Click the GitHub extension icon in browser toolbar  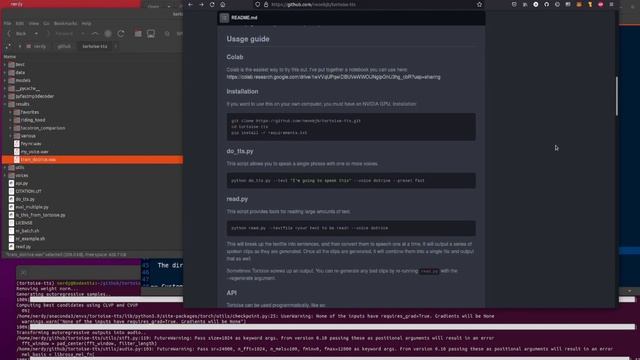click(x=547, y=4)
